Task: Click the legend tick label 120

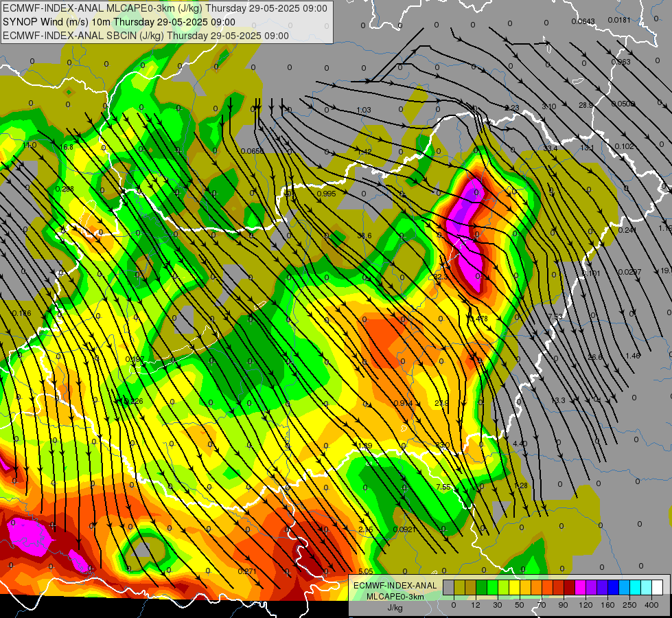Action: pyautogui.click(x=586, y=605)
